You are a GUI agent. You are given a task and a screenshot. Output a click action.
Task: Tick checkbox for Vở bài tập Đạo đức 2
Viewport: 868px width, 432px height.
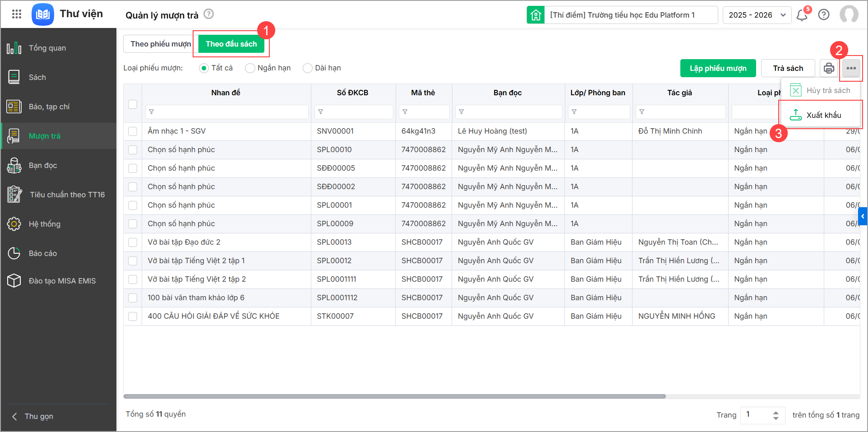[x=133, y=242]
